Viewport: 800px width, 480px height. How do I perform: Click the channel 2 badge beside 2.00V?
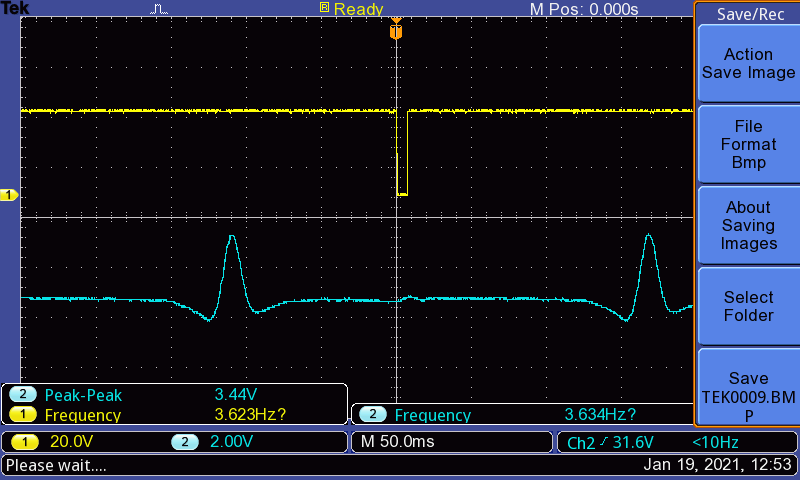click(184, 442)
